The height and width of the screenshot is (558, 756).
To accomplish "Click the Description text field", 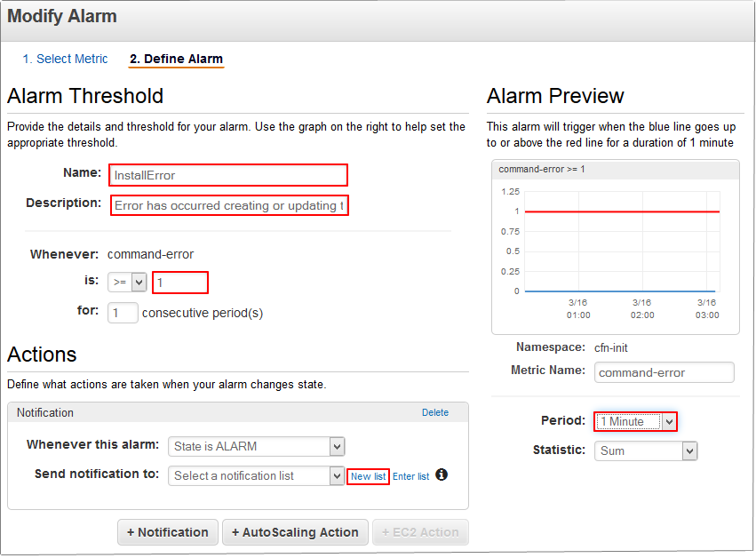I will pyautogui.click(x=229, y=205).
